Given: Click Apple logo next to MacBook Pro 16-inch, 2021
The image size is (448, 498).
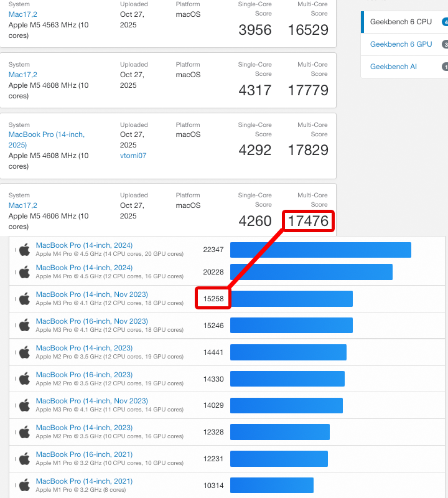Looking at the screenshot, I should 24,459.
